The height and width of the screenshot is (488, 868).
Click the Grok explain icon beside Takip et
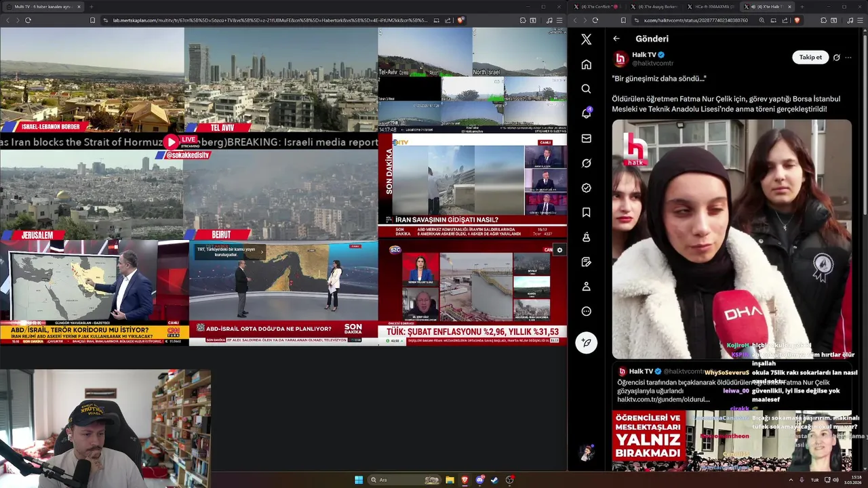pos(836,58)
